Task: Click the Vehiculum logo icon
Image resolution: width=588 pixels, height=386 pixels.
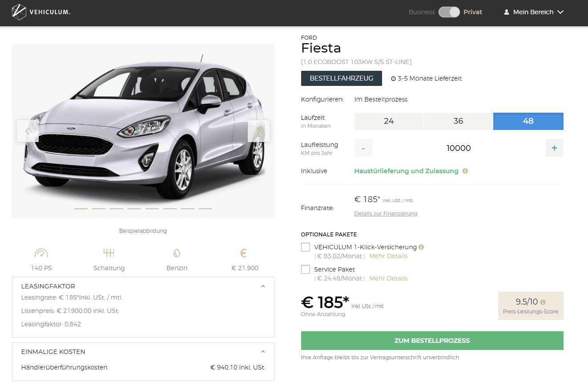Action: tap(19, 12)
